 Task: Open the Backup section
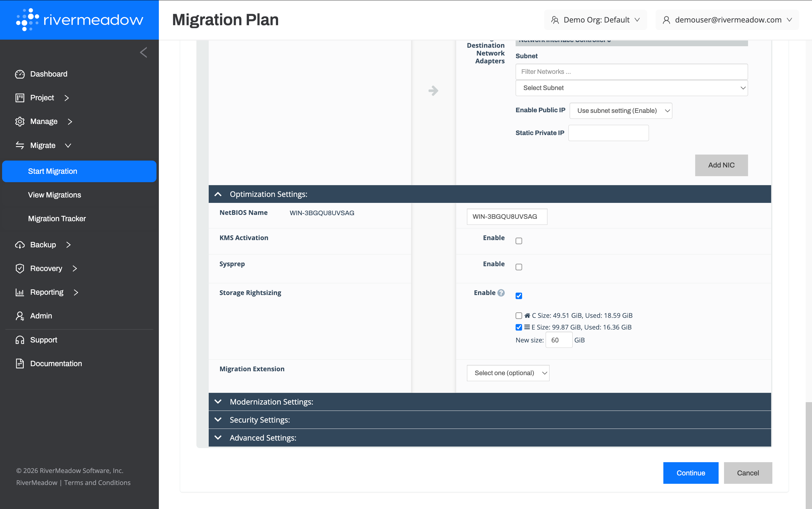pos(43,245)
